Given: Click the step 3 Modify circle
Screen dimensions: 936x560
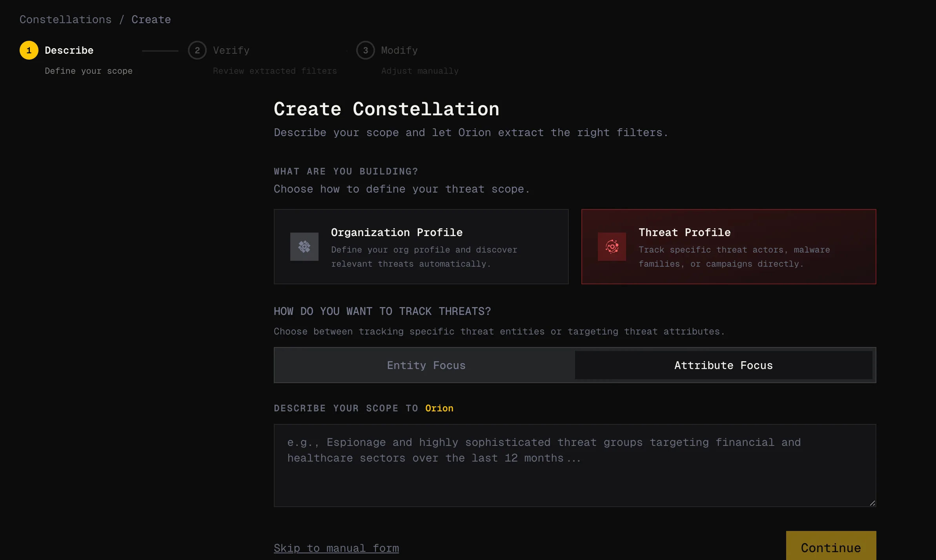Looking at the screenshot, I should point(365,50).
